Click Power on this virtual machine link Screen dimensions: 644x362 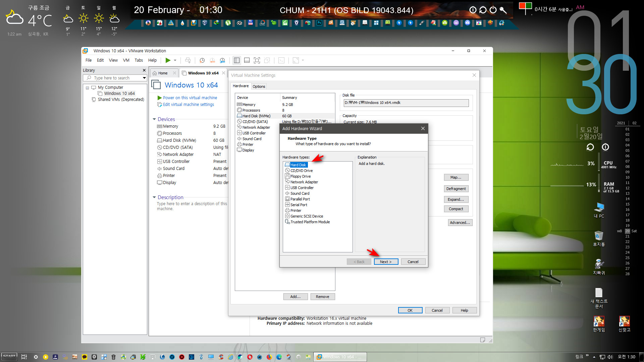pos(190,98)
